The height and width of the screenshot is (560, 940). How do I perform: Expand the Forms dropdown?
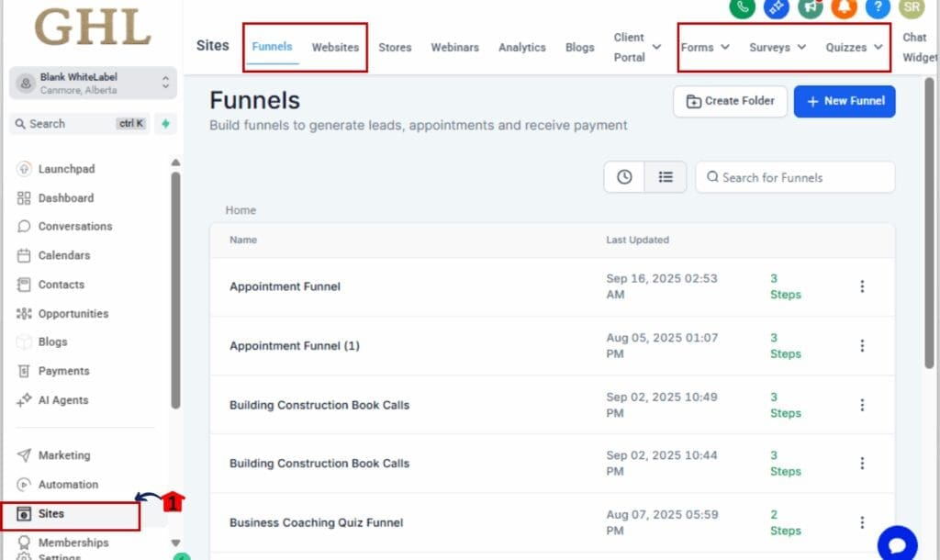click(705, 48)
